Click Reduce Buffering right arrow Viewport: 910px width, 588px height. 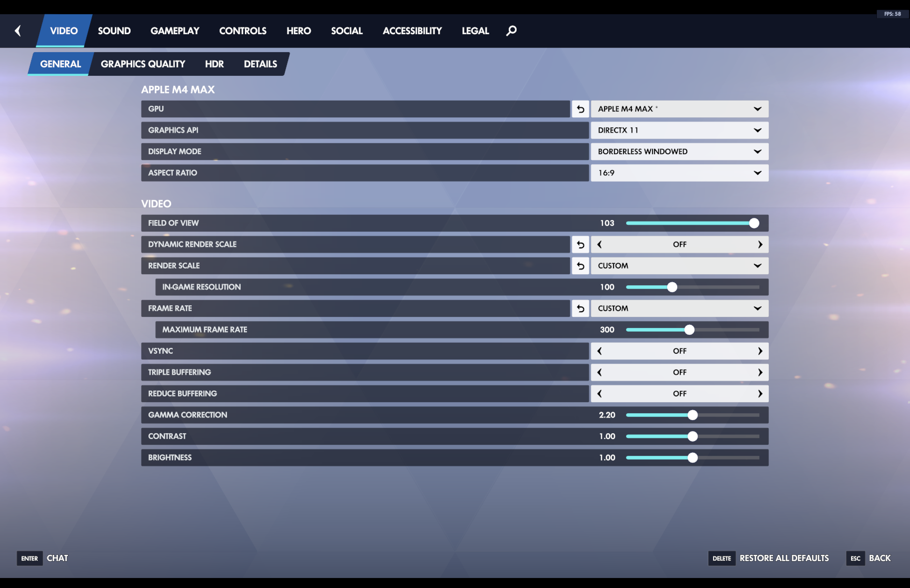coord(760,394)
